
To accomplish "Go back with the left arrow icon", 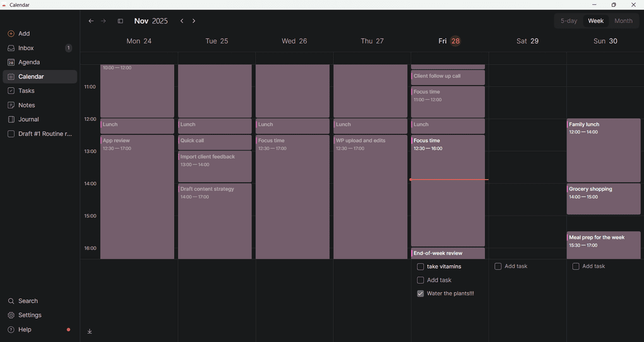I will pos(91,21).
